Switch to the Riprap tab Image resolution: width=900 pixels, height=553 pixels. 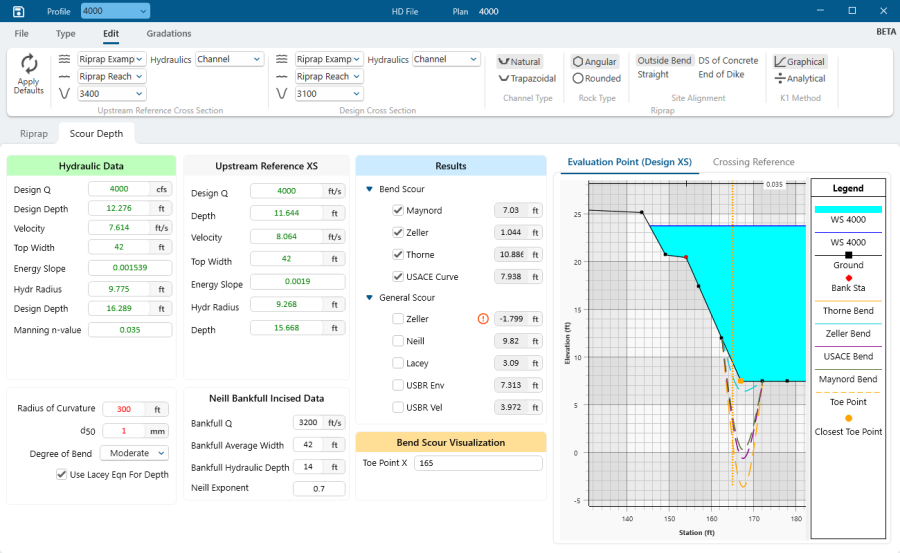[33, 133]
